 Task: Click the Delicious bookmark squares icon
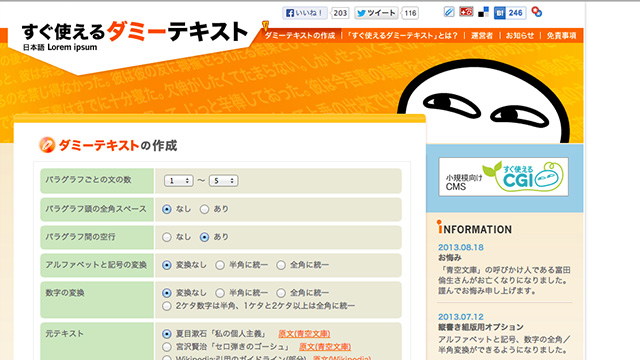tap(483, 12)
